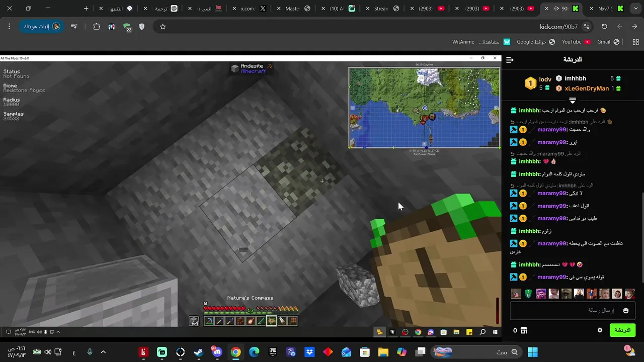Show hidden system tray icons
This screenshot has width=644, height=362.
(x=103, y=352)
